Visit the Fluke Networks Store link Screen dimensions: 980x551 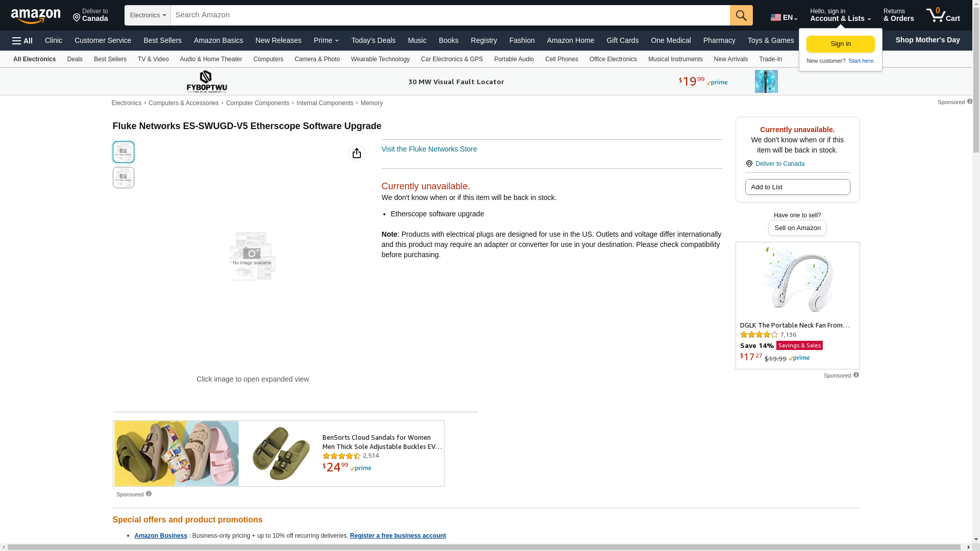tap(429, 149)
